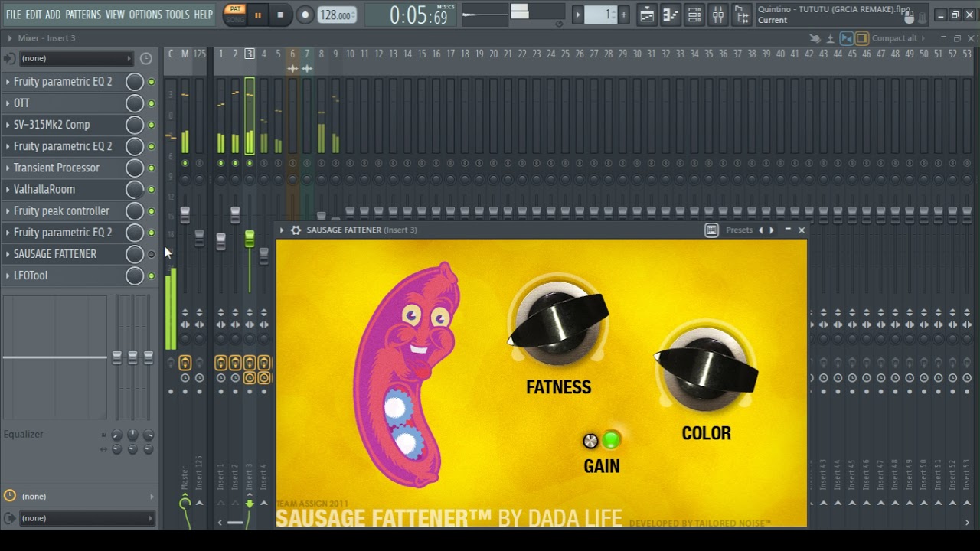
Task: Adjust the OTT slot mix level knob
Action: 135,103
